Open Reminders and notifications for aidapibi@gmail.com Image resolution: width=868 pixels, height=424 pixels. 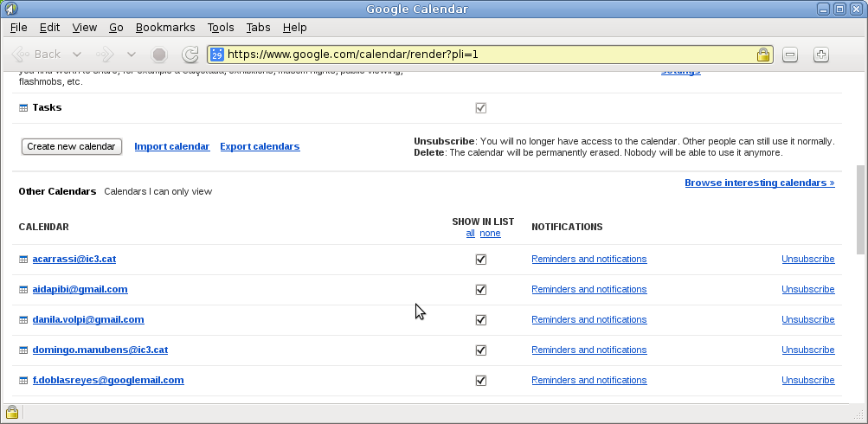pyautogui.click(x=589, y=290)
